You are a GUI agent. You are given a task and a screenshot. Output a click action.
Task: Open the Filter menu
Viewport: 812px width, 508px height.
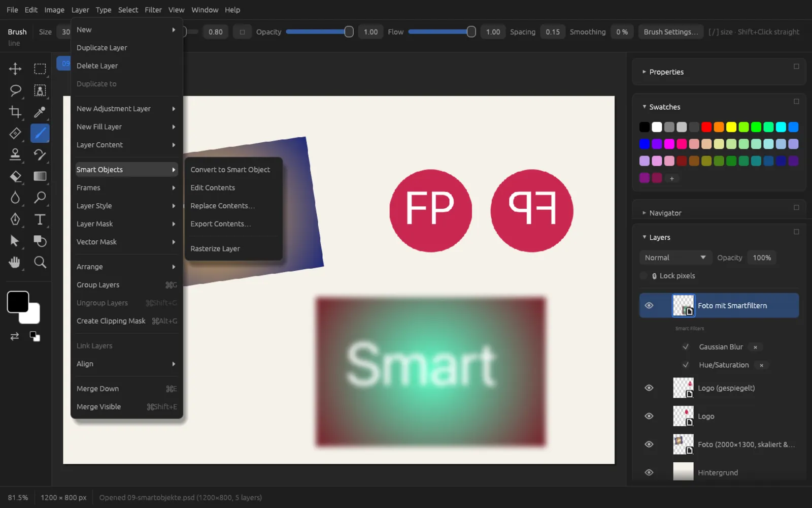[153, 10]
